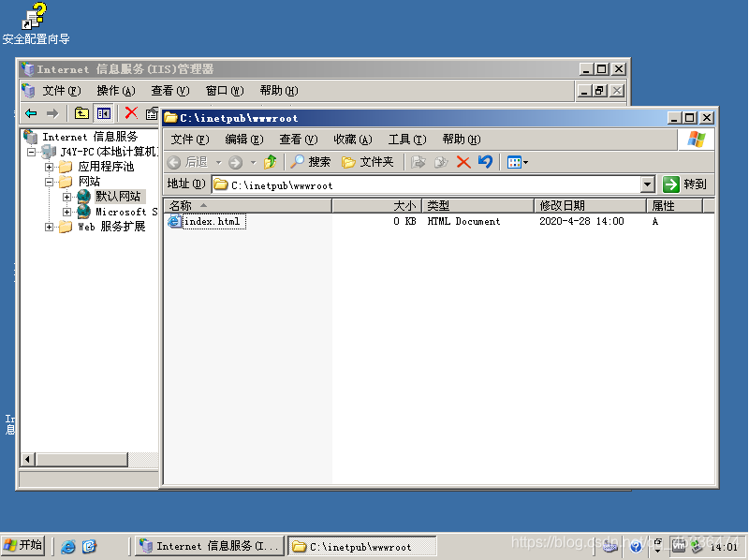
Task: Sort by 修改日期 column header
Action: (591, 206)
